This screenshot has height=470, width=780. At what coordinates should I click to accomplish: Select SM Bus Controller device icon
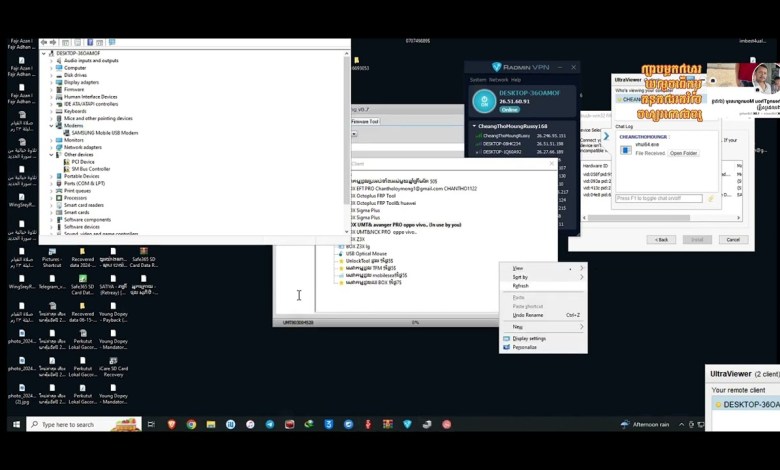click(x=66, y=169)
